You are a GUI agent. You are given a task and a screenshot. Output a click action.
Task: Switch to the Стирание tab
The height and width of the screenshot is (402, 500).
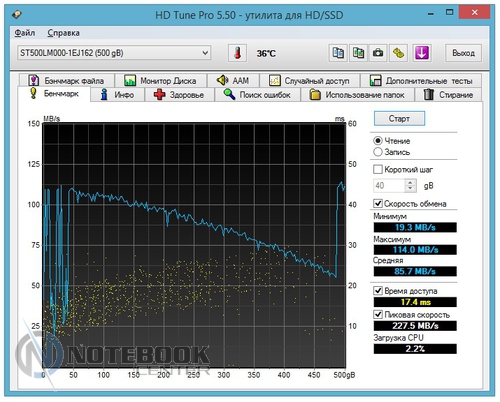[x=448, y=95]
